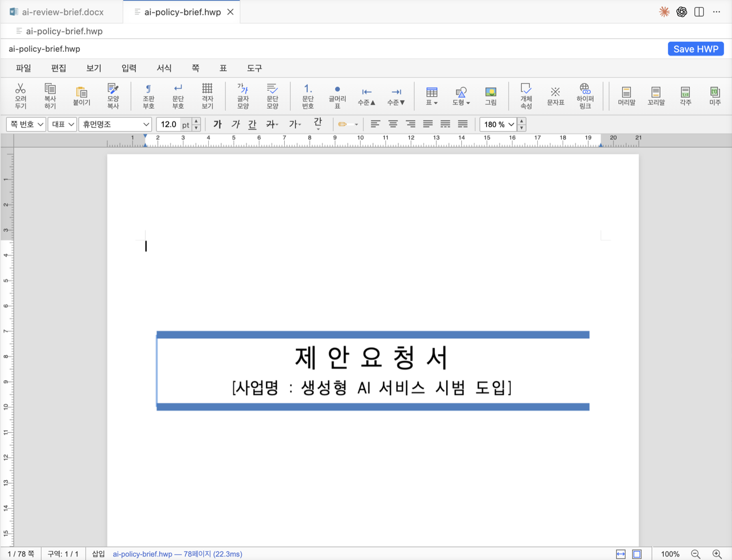Click the split editor layout icon
732x560 pixels.
point(699,12)
